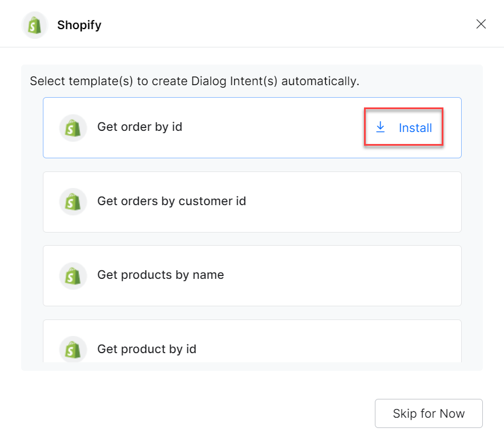The width and height of the screenshot is (504, 432).
Task: Click Shopify icon beside Get products by name
Action: (73, 275)
